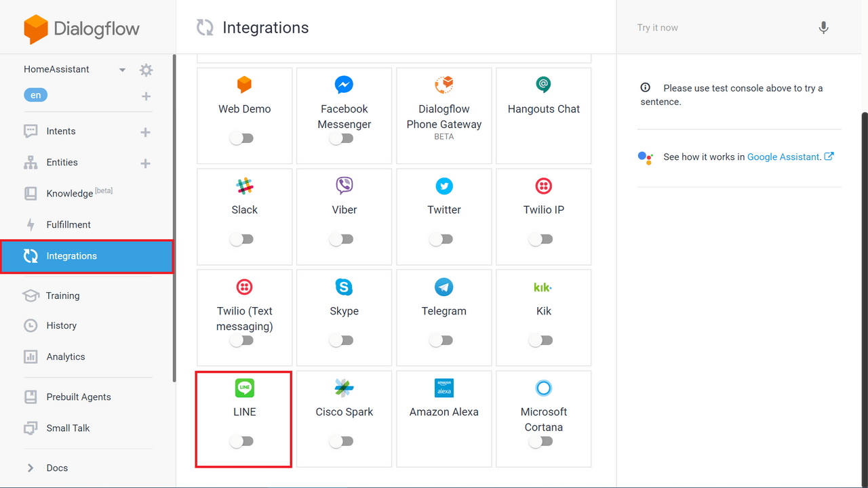The height and width of the screenshot is (488, 868).
Task: Click the info icon in test console message
Action: [x=645, y=87]
